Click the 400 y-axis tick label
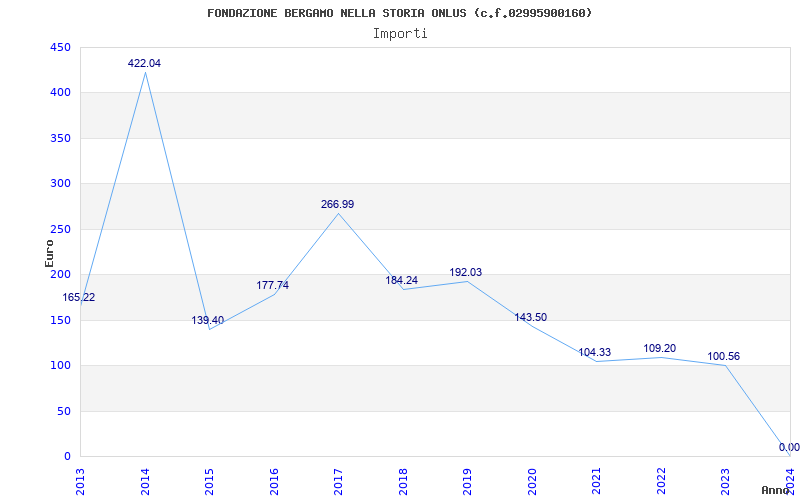 (x=60, y=93)
